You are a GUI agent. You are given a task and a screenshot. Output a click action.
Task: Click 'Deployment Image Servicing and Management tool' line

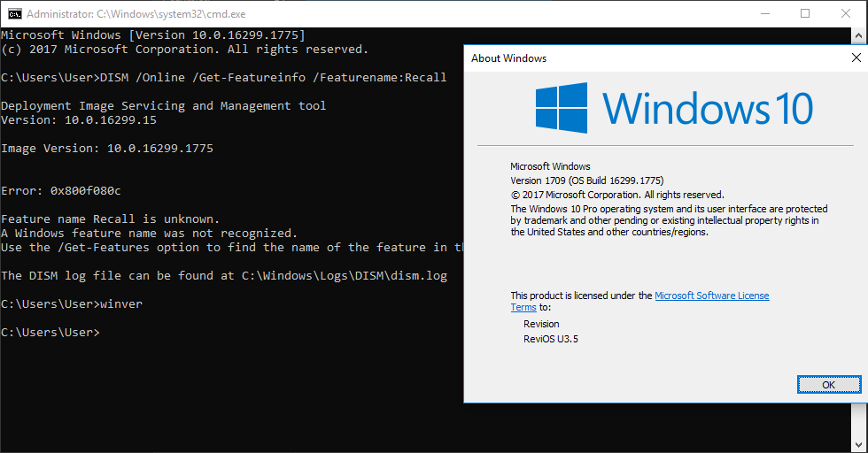point(163,105)
